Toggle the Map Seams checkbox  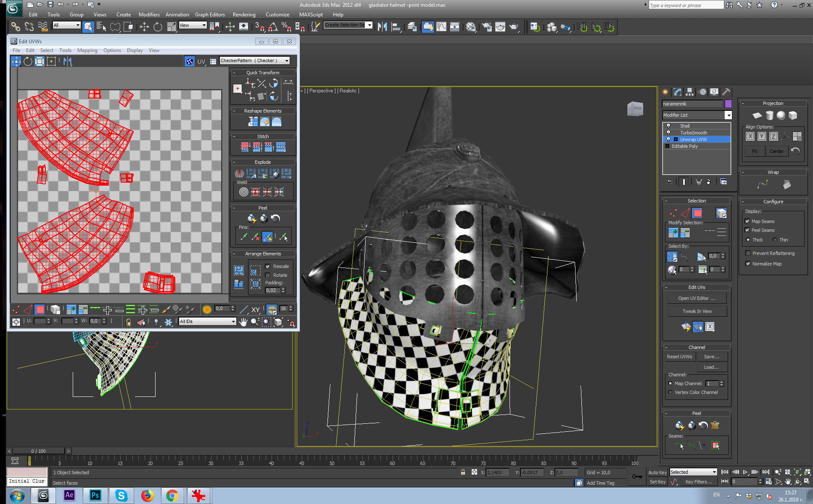[x=747, y=221]
